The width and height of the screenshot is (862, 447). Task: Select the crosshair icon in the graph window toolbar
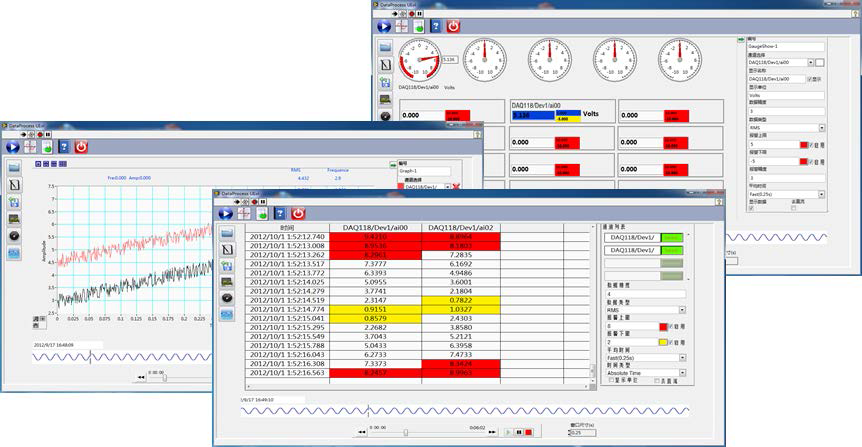[x=30, y=147]
